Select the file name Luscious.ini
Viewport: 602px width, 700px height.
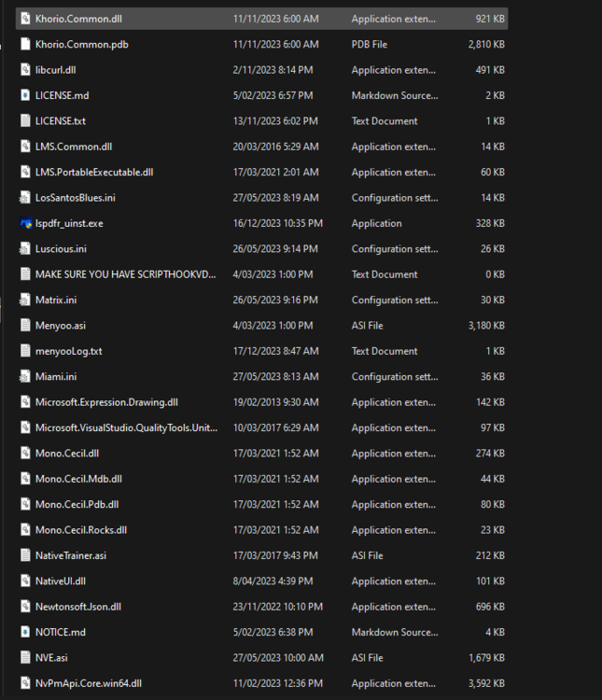pyautogui.click(x=61, y=248)
